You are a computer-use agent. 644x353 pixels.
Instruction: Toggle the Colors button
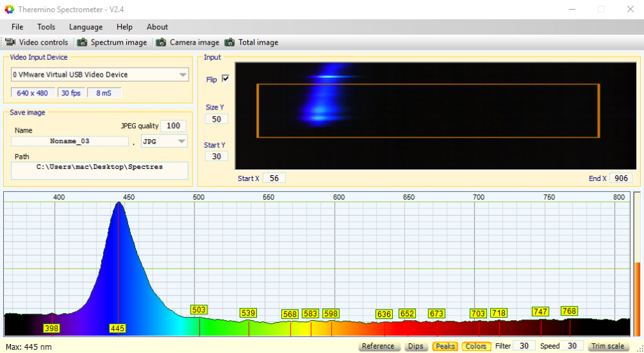pos(476,346)
